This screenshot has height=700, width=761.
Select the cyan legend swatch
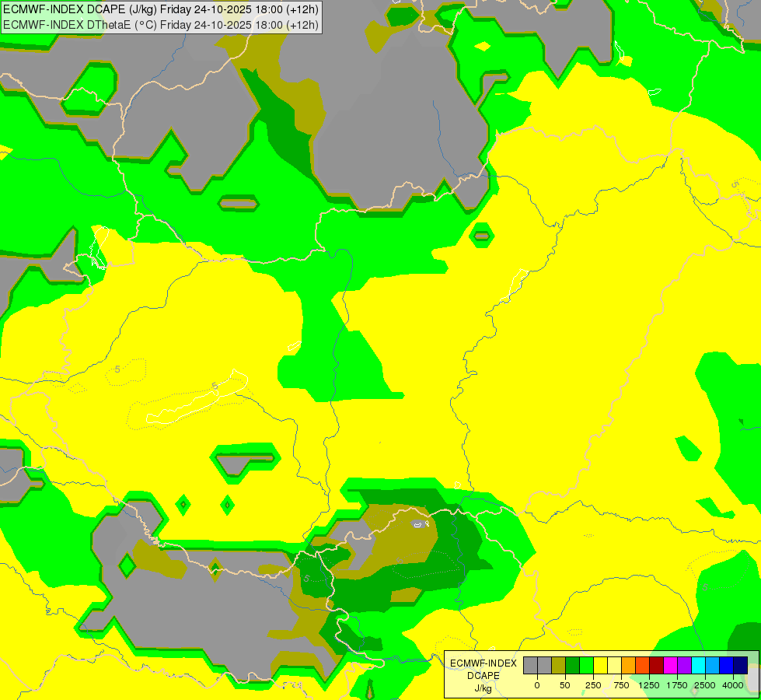tap(698, 665)
